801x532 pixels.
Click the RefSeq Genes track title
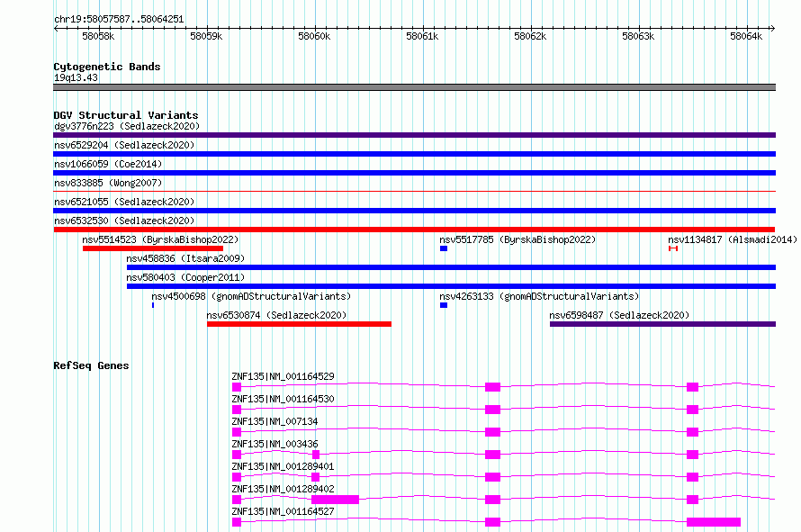pyautogui.click(x=91, y=365)
